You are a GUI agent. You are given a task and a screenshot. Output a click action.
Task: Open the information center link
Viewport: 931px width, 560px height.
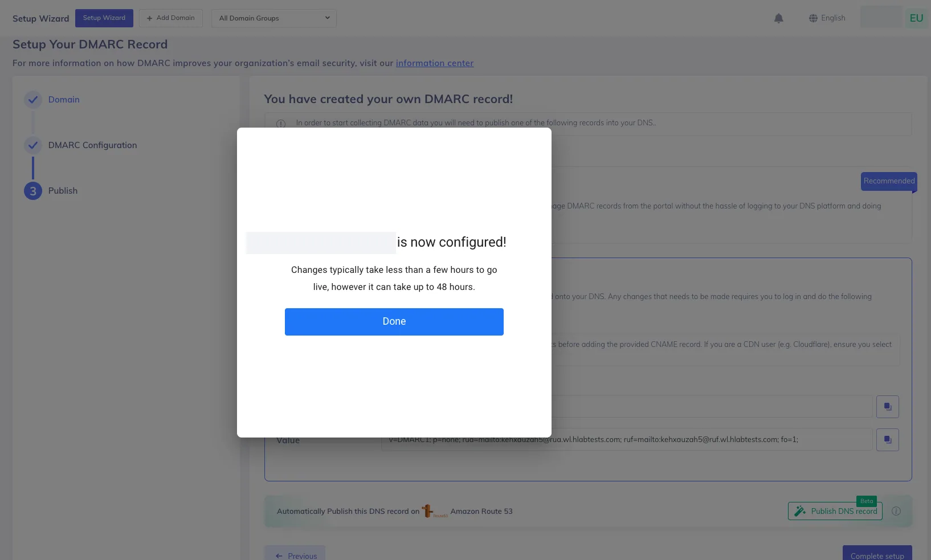[x=435, y=63]
